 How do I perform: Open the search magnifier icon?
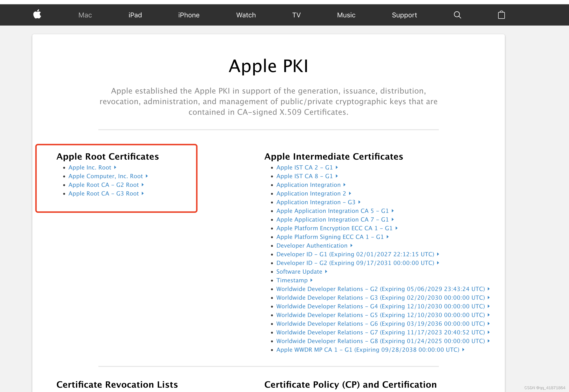tap(457, 15)
